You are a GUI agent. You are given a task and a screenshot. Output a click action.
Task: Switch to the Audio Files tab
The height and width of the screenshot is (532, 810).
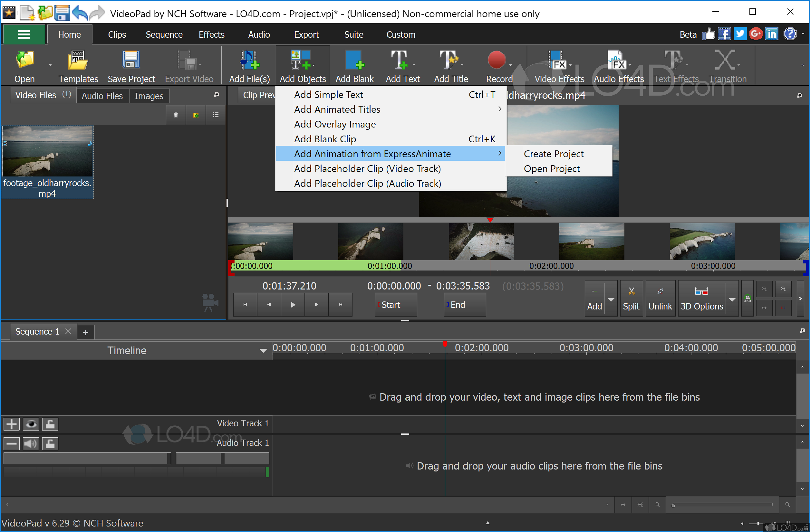[102, 96]
